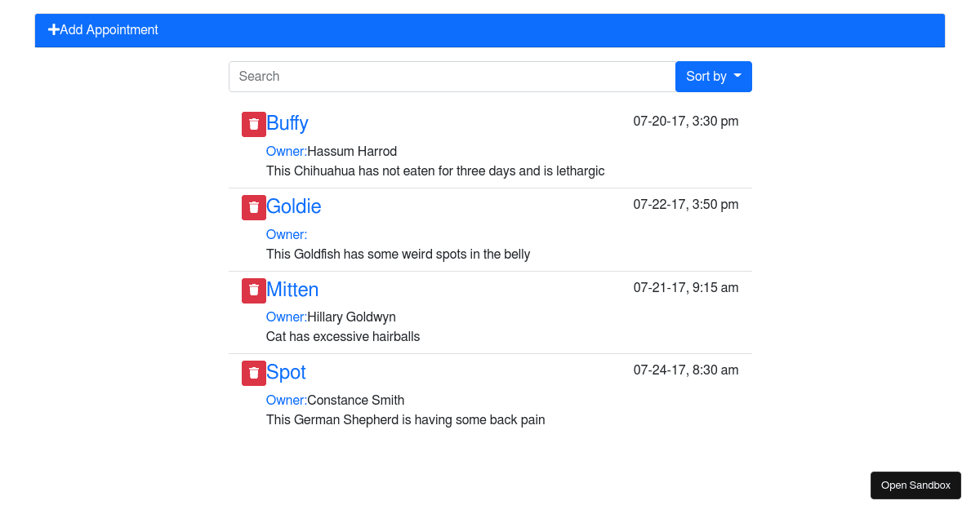The width and height of the screenshot is (980, 514).
Task: Click the 'Cat has excessive hairballs' note
Action: click(343, 337)
